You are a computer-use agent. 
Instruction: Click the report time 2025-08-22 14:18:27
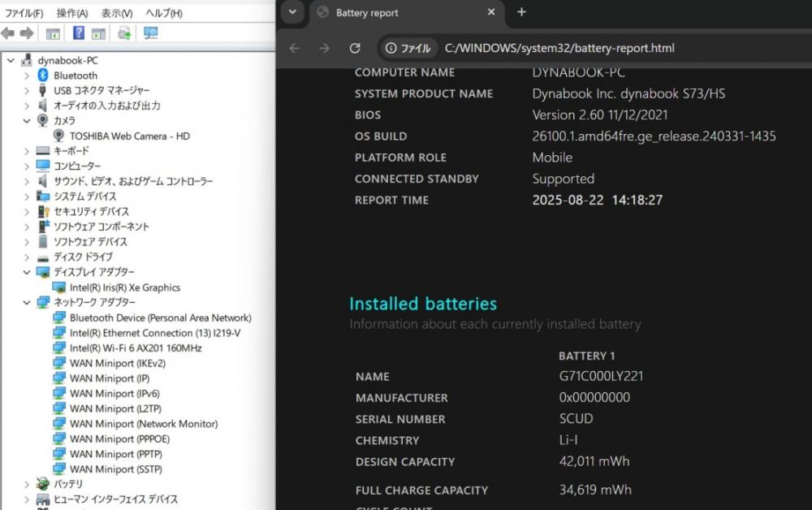click(597, 200)
